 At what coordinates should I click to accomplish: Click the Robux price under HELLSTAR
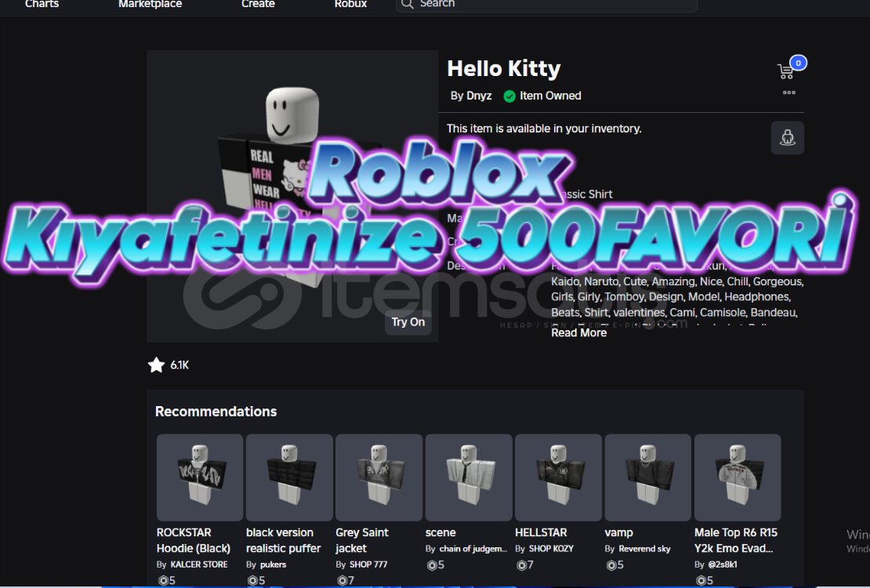pyautogui.click(x=525, y=565)
